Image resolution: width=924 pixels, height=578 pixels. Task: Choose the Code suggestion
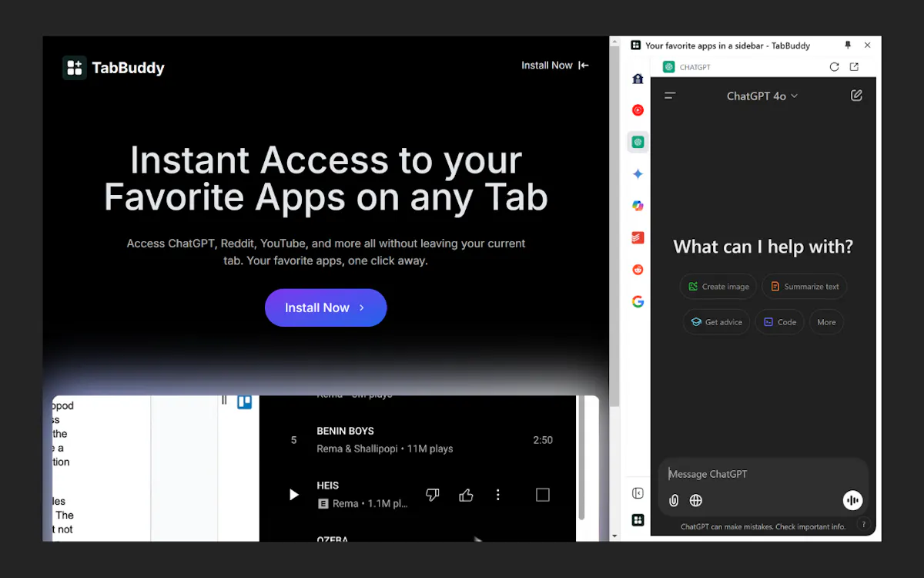pos(780,322)
